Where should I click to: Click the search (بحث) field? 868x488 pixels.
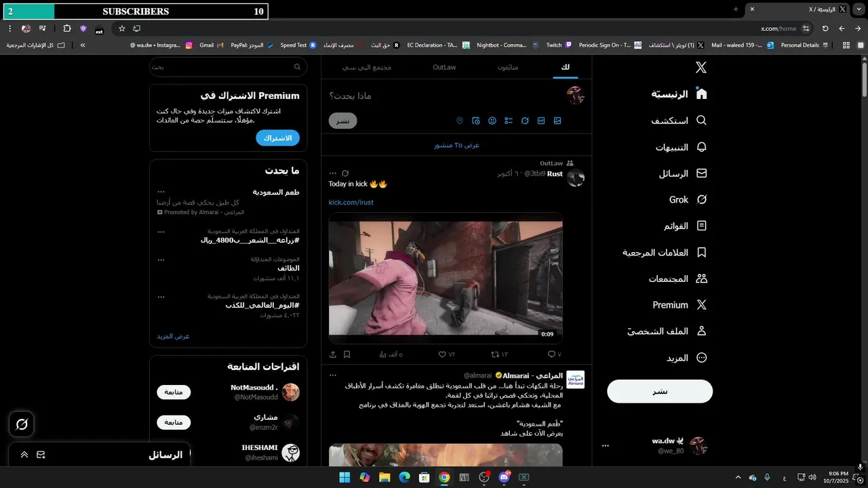(229, 67)
